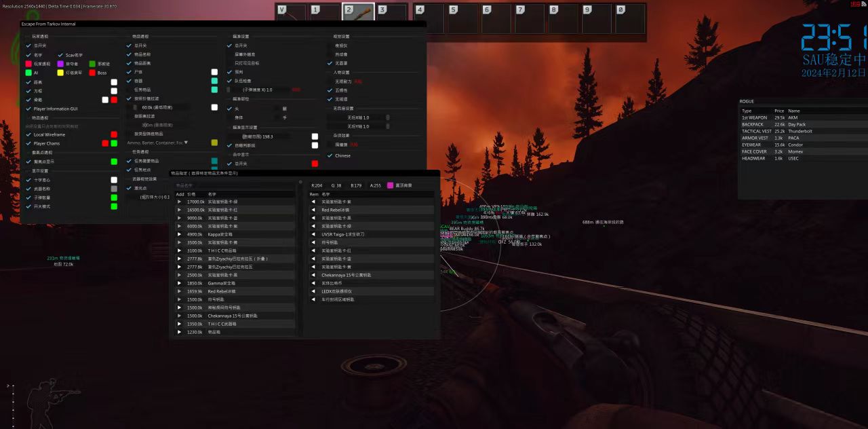
Task: Click Rem arrow for Red Rebel item
Action: click(x=313, y=210)
